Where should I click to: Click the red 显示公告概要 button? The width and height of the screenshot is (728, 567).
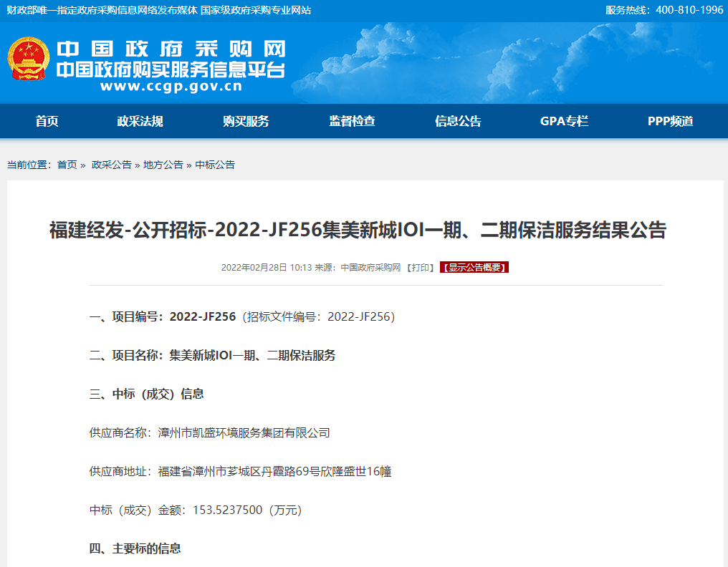(x=474, y=267)
